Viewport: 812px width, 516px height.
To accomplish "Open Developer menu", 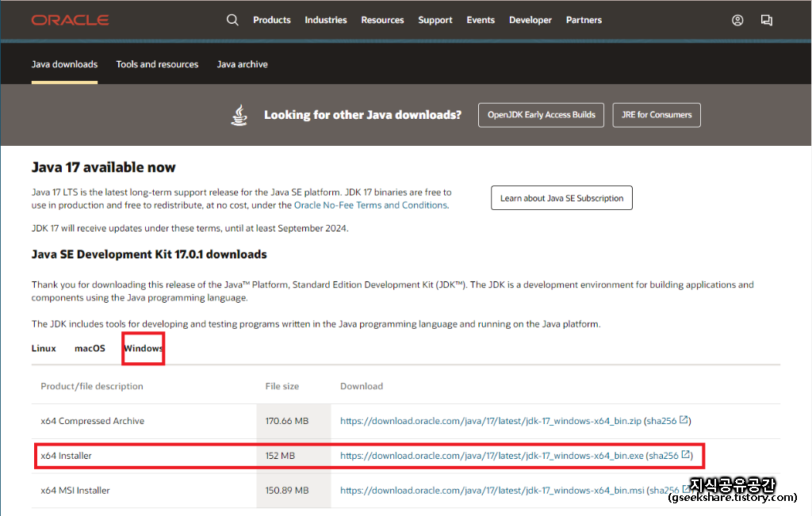I will [530, 20].
